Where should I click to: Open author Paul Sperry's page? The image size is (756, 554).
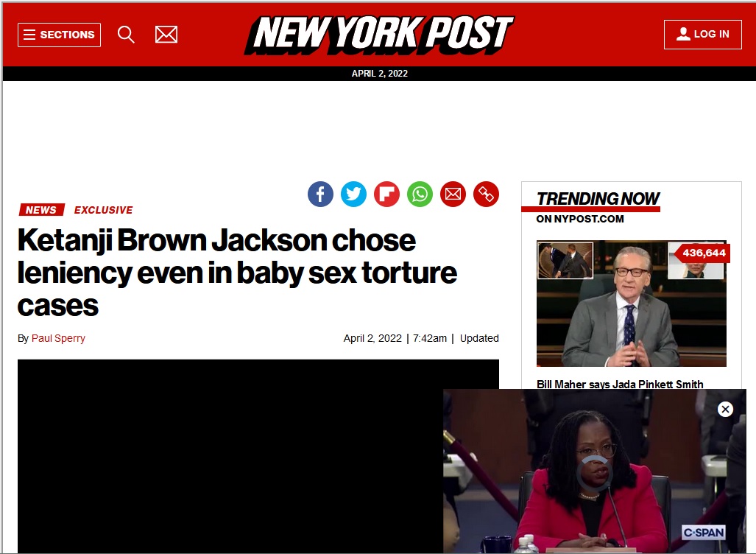[x=58, y=338]
